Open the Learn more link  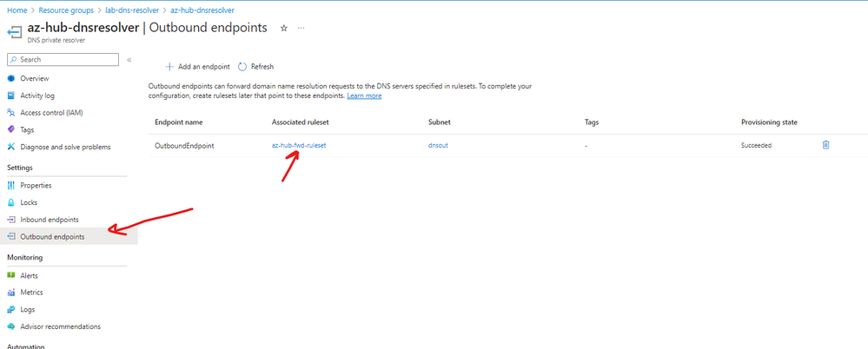click(x=364, y=95)
